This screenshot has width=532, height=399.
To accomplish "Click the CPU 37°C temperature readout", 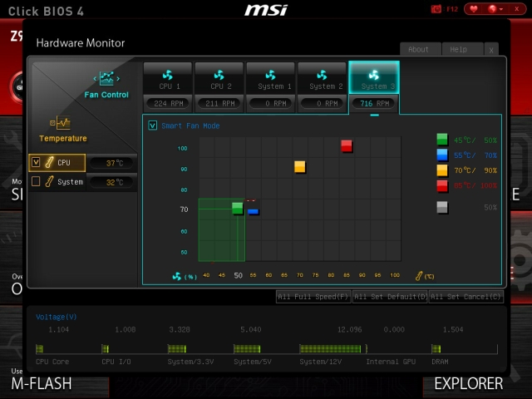I will click(112, 163).
